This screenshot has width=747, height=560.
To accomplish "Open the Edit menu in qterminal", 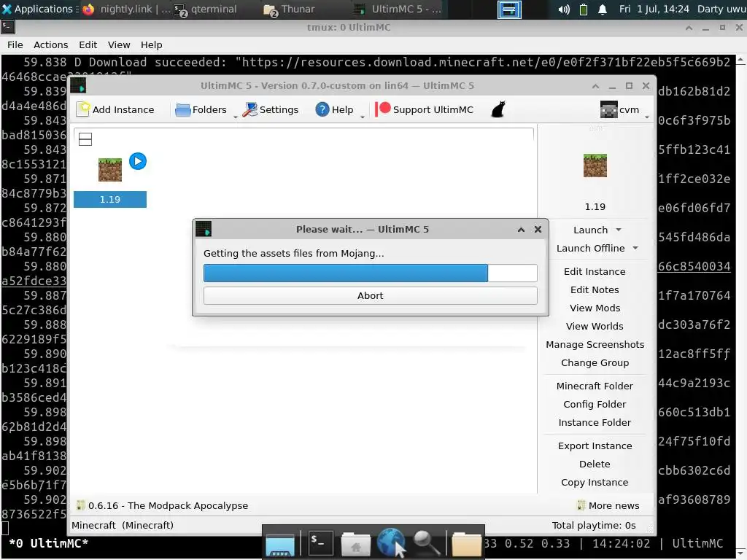I will pyautogui.click(x=88, y=44).
